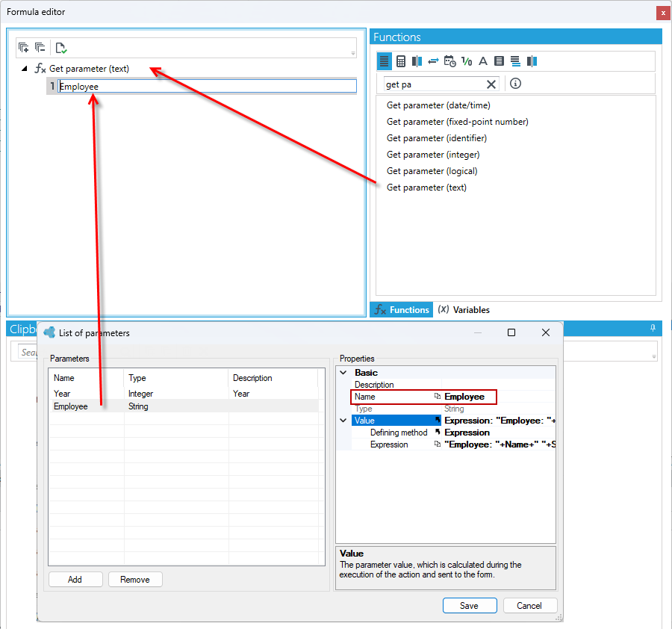Image resolution: width=672 pixels, height=629 pixels.
Task: Click the logical 1/0 functions icon
Action: point(467,61)
